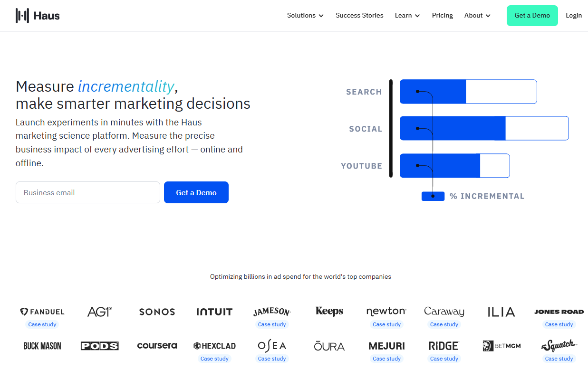This screenshot has height=370, width=588.
Task: Click the FanDuel logo
Action: 42,312
